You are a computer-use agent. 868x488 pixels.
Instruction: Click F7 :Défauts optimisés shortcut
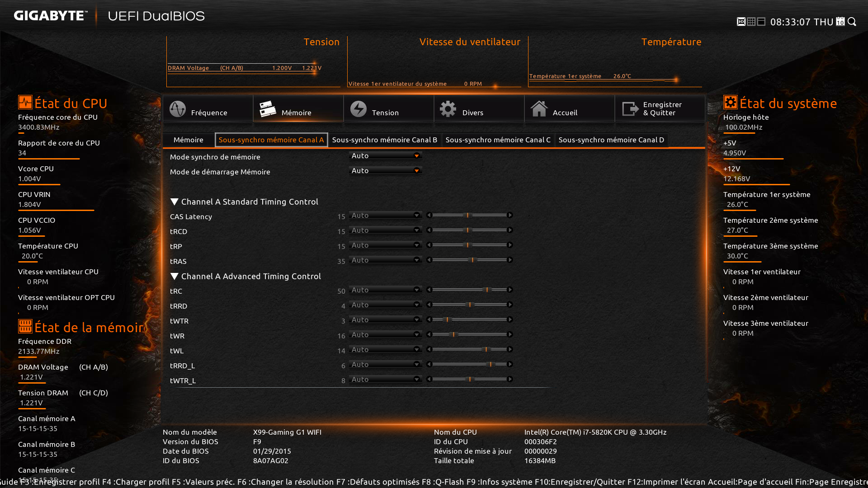click(x=378, y=482)
